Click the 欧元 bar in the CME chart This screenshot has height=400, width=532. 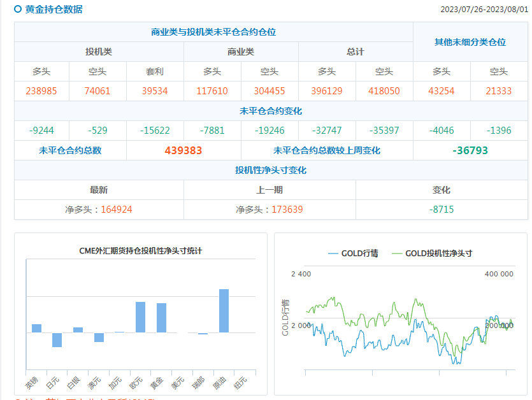point(140,317)
